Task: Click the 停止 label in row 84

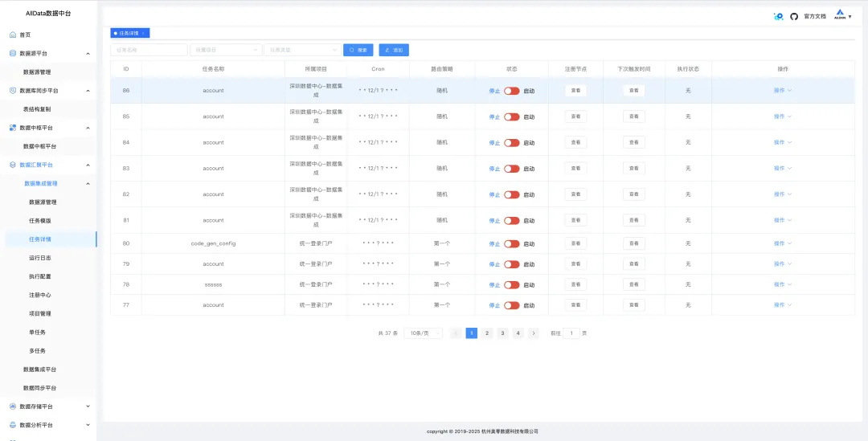Action: (494, 143)
